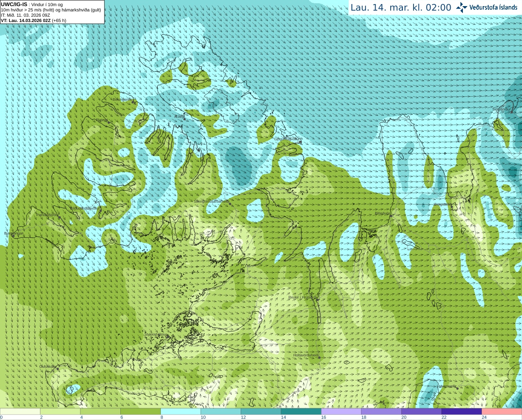Click the Reykir í Hrútafirði station label
The image size is (522, 420).
pyautogui.click(x=302, y=297)
